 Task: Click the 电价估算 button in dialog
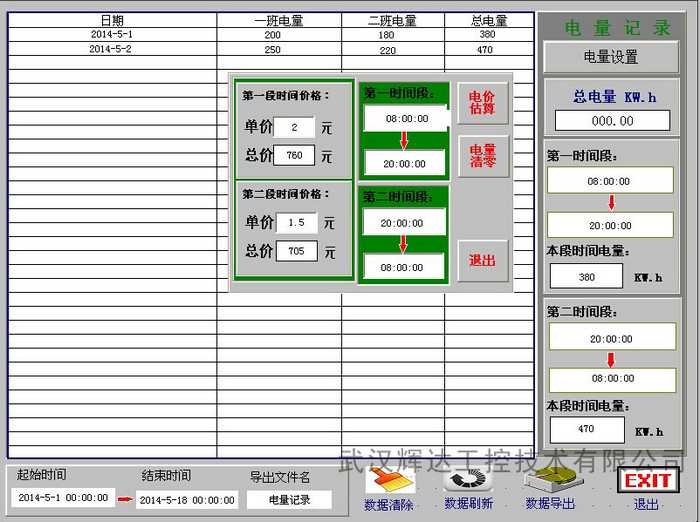pyautogui.click(x=483, y=102)
